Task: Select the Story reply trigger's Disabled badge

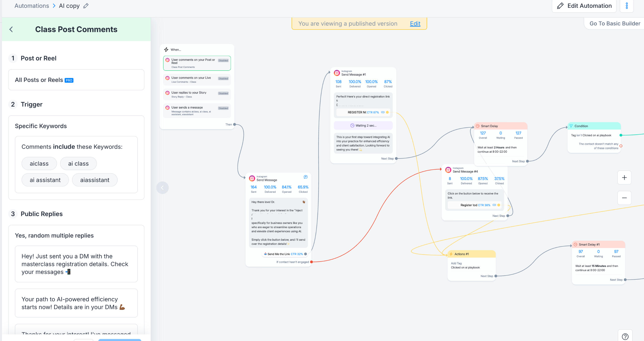Action: (223, 93)
